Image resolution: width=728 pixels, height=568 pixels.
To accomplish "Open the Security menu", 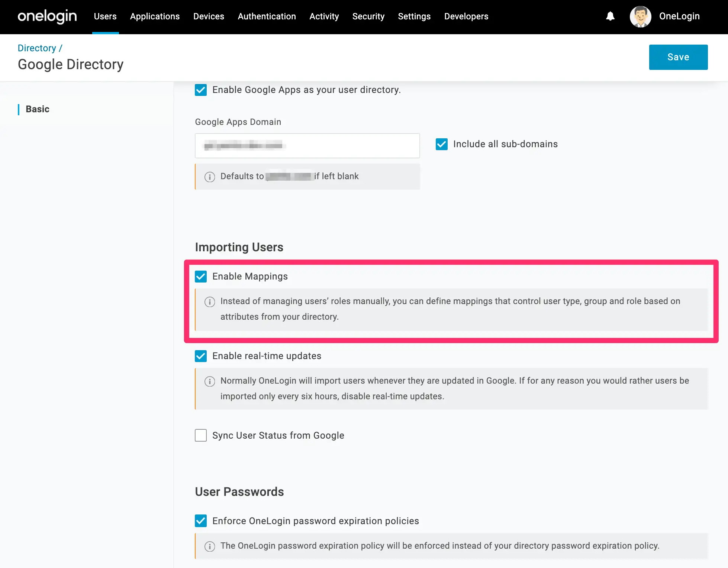I will point(368,16).
